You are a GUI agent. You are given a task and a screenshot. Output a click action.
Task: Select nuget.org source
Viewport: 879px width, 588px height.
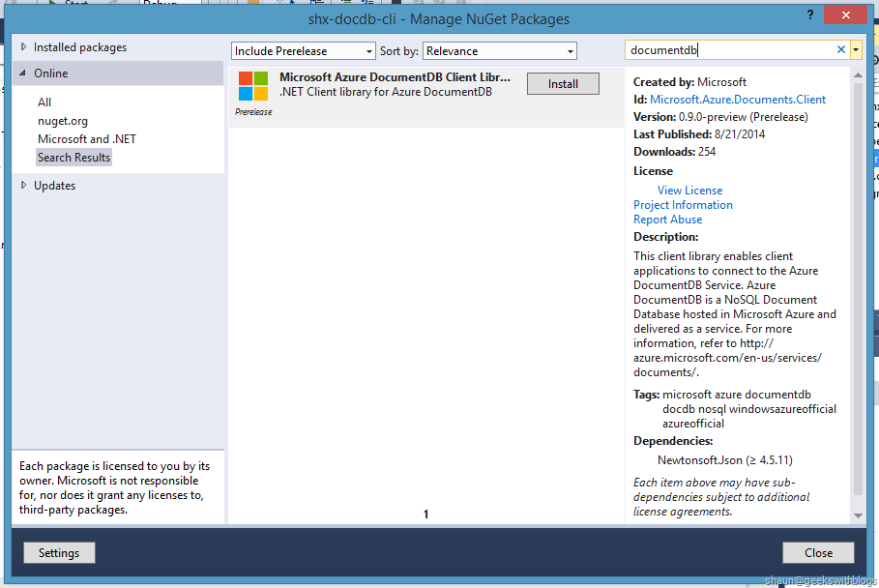tap(63, 121)
